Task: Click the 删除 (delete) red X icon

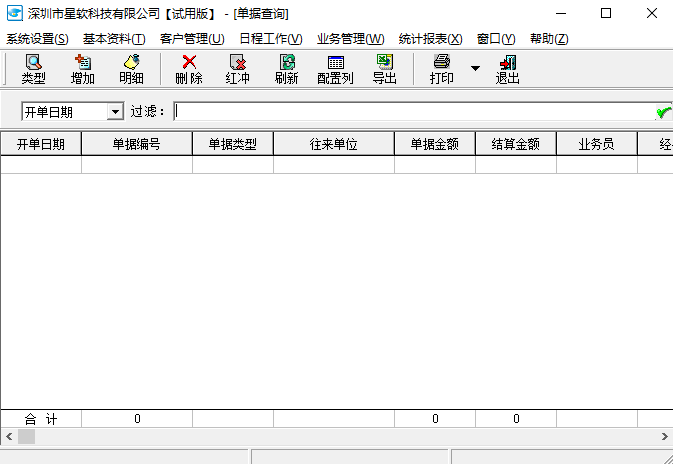Action: point(189,69)
